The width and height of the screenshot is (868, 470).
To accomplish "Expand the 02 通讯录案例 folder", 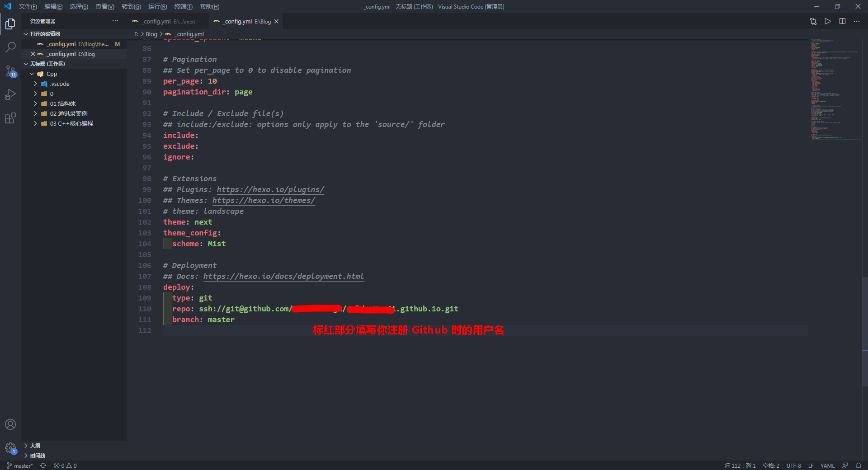I will pos(35,113).
